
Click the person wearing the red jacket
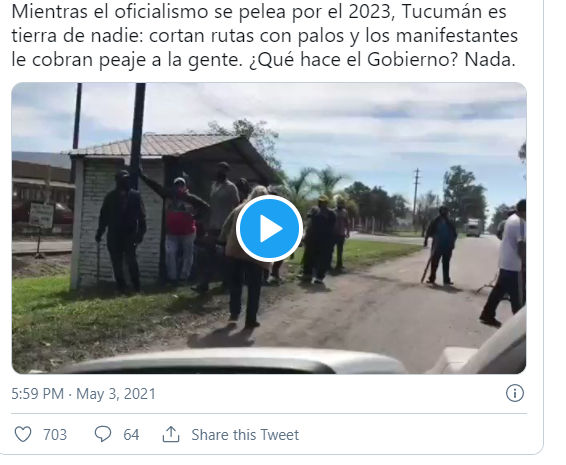[180, 227]
